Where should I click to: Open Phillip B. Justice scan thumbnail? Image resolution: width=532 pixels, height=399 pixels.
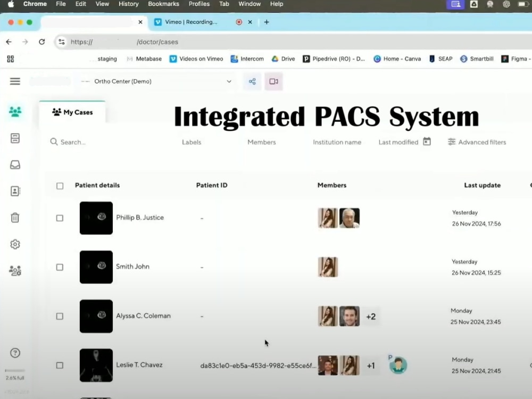point(96,218)
